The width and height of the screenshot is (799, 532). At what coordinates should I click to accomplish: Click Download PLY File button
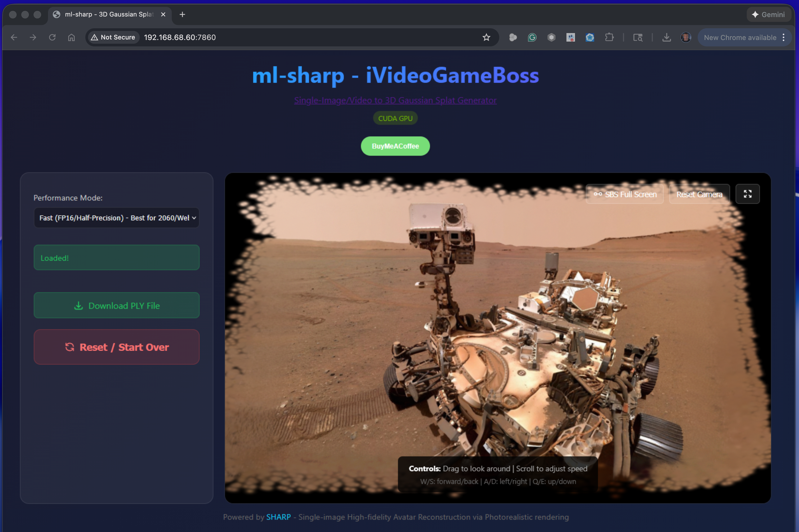(116, 305)
